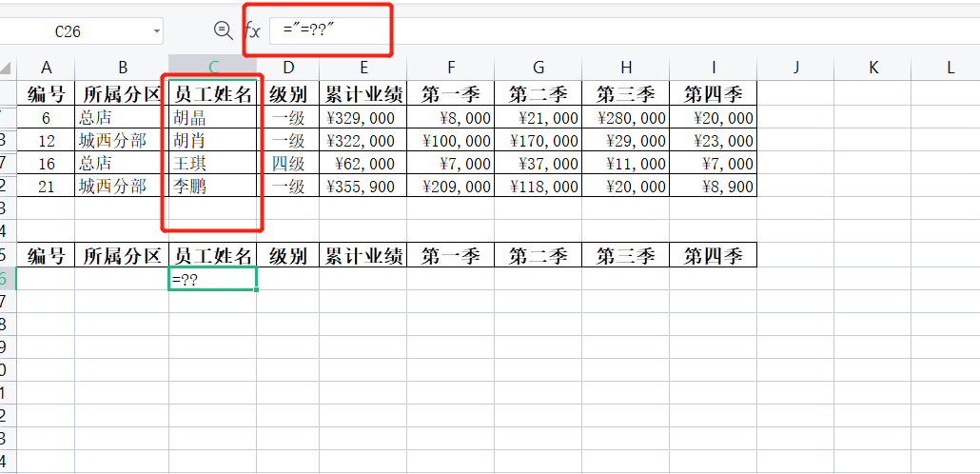This screenshot has width=980, height=474.
Task: Click the formula bar containing ="=??"
Action: pyautogui.click(x=624, y=30)
